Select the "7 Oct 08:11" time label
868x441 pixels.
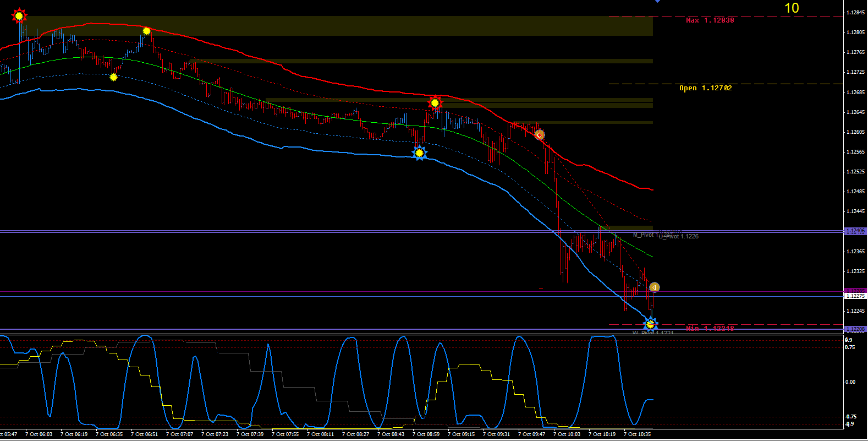point(322,434)
